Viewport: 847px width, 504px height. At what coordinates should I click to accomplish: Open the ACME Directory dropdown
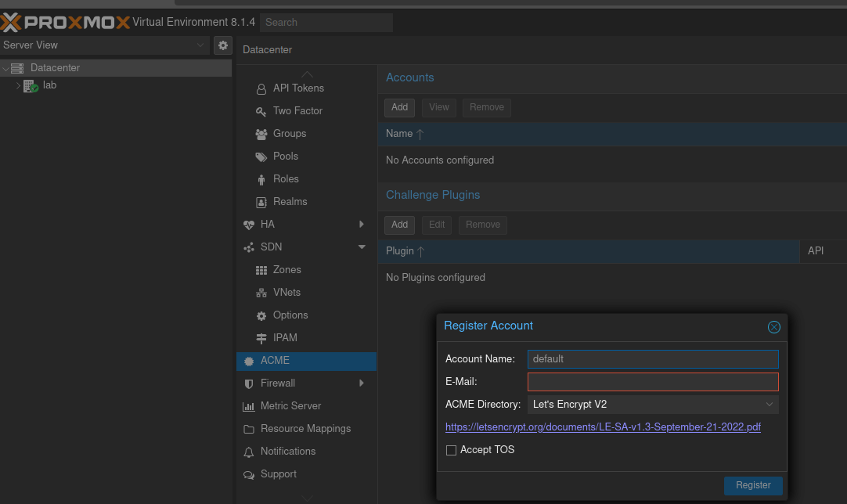770,405
